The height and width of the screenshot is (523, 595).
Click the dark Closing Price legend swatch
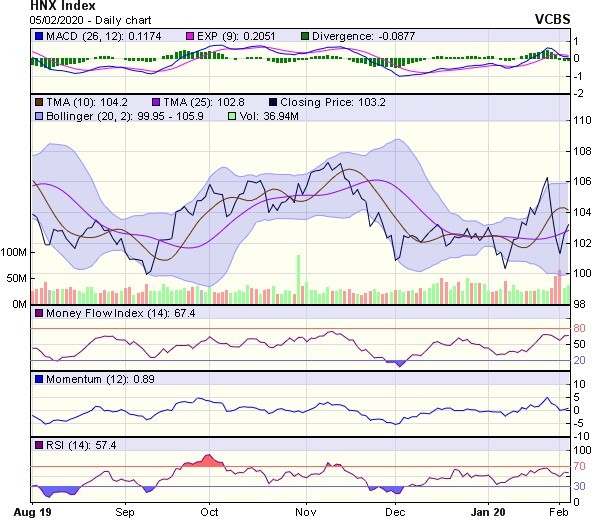273,102
